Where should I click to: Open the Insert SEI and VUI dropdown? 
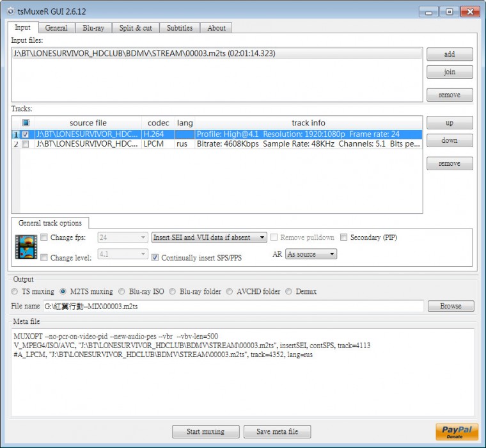[x=209, y=237]
